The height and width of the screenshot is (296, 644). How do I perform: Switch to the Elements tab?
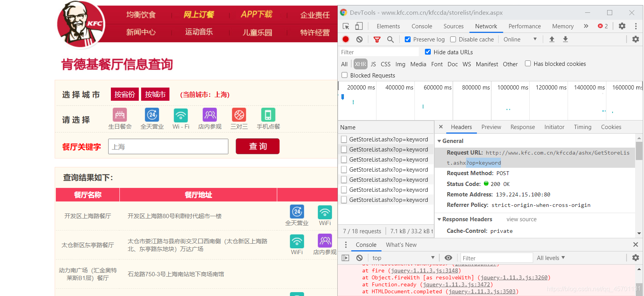[x=388, y=26]
